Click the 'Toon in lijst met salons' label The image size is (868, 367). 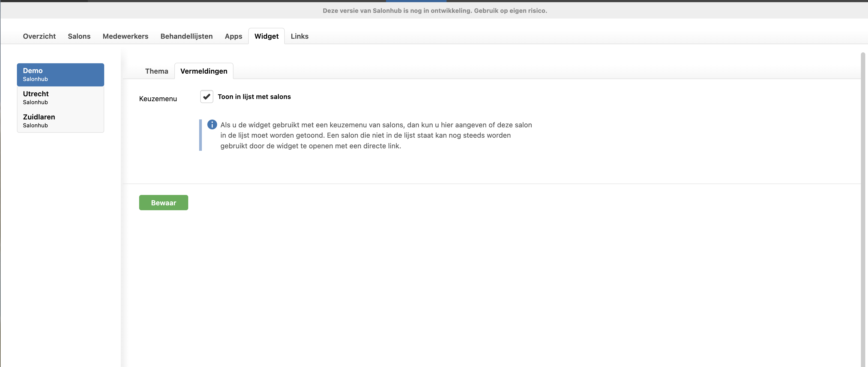[254, 97]
